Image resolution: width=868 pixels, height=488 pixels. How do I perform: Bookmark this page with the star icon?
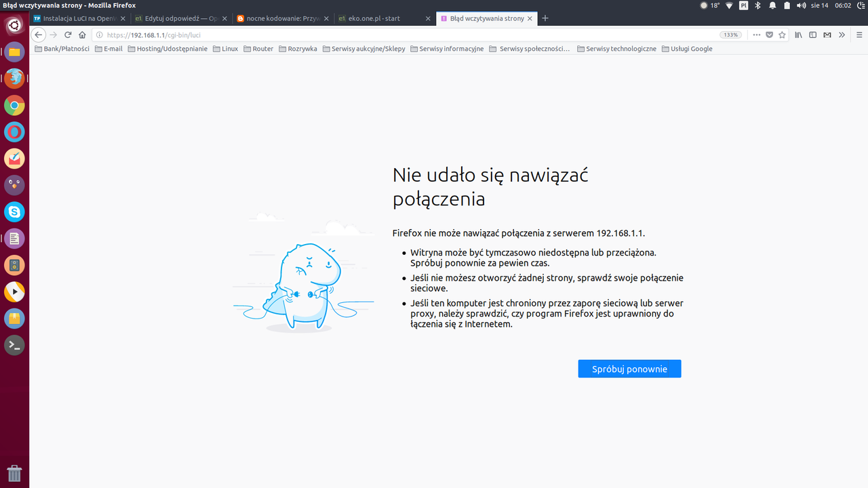pos(783,35)
